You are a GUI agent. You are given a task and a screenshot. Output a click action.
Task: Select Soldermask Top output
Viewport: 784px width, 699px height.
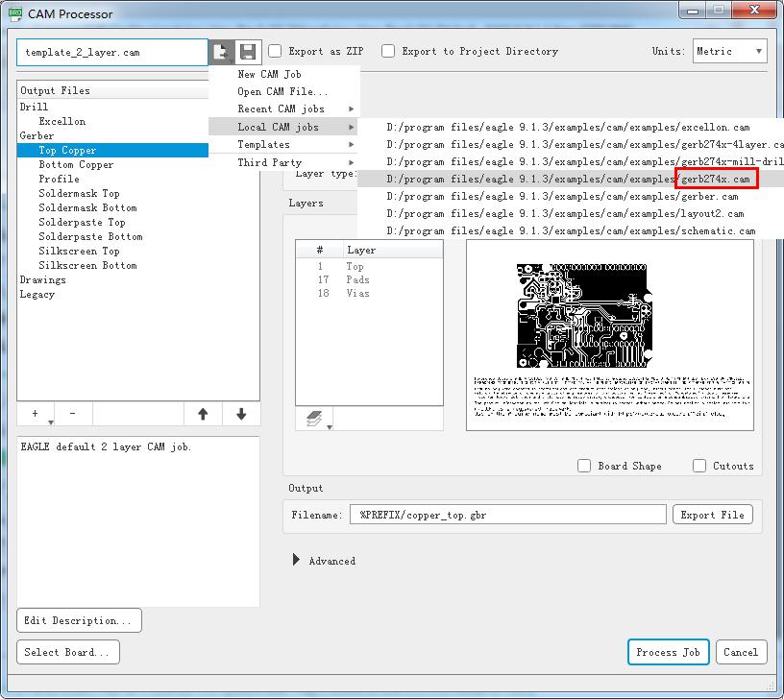click(x=79, y=193)
